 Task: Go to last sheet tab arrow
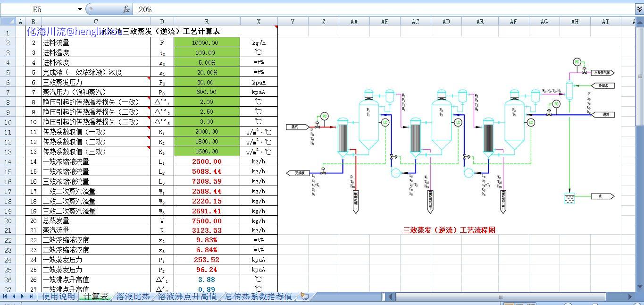coord(31,297)
